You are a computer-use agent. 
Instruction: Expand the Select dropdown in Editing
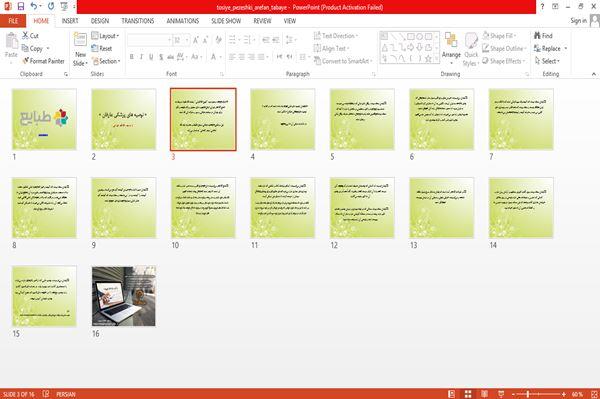547,61
